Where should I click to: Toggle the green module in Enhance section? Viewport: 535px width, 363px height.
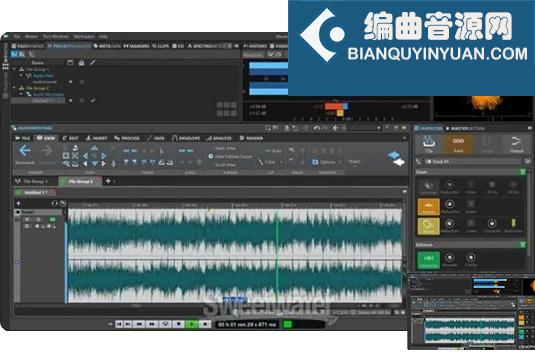429,260
